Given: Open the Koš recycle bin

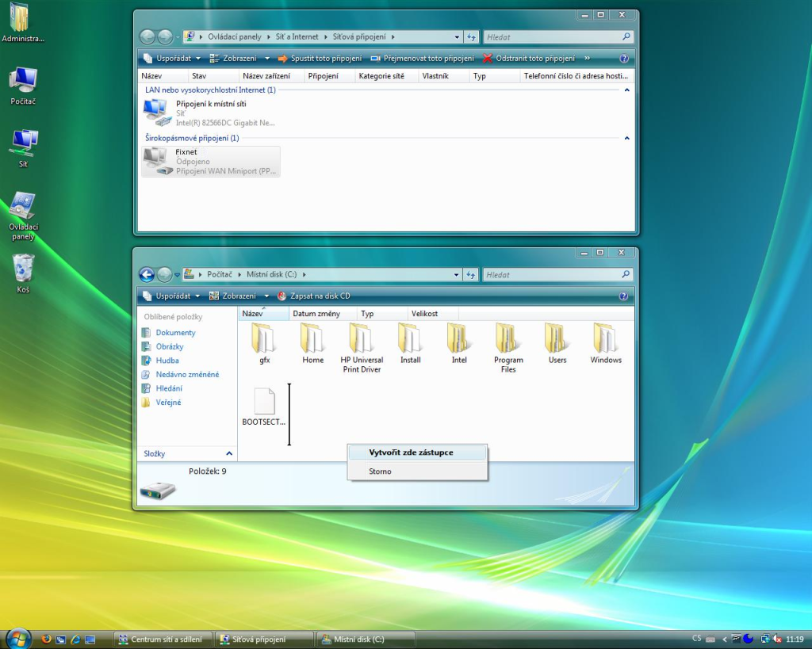Looking at the screenshot, I should click(23, 273).
